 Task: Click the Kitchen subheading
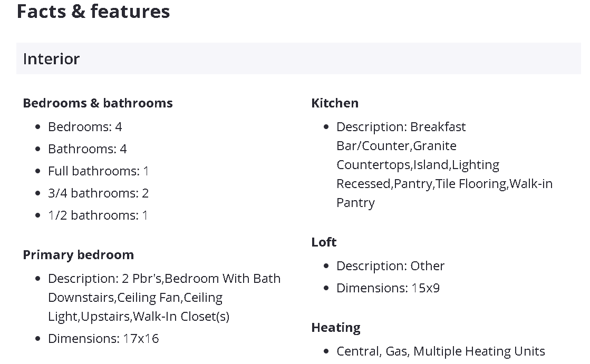click(335, 103)
